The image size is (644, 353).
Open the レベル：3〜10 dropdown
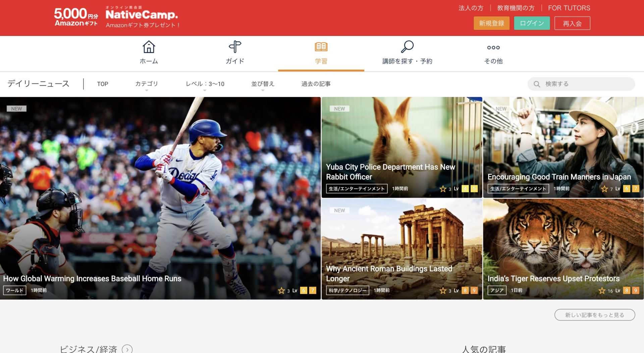tap(205, 84)
